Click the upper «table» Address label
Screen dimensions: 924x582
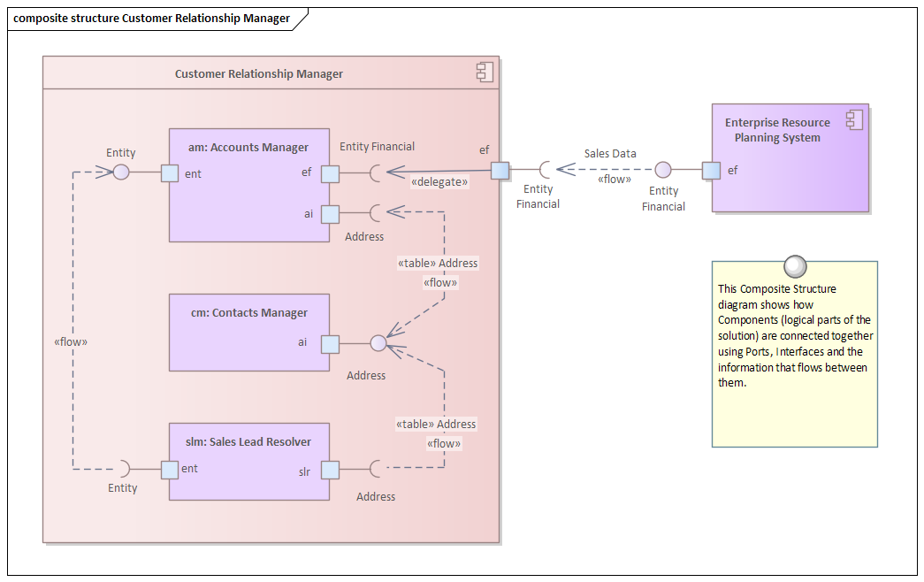(x=438, y=263)
